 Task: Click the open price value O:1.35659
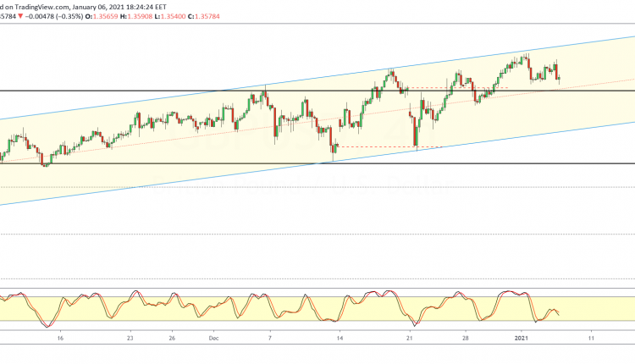(100, 16)
